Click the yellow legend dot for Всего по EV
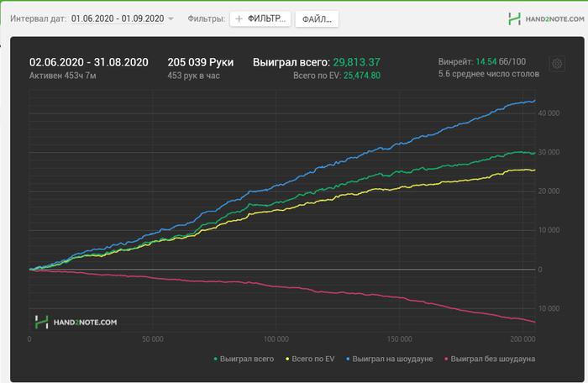588x383 pixels. pyautogui.click(x=287, y=359)
